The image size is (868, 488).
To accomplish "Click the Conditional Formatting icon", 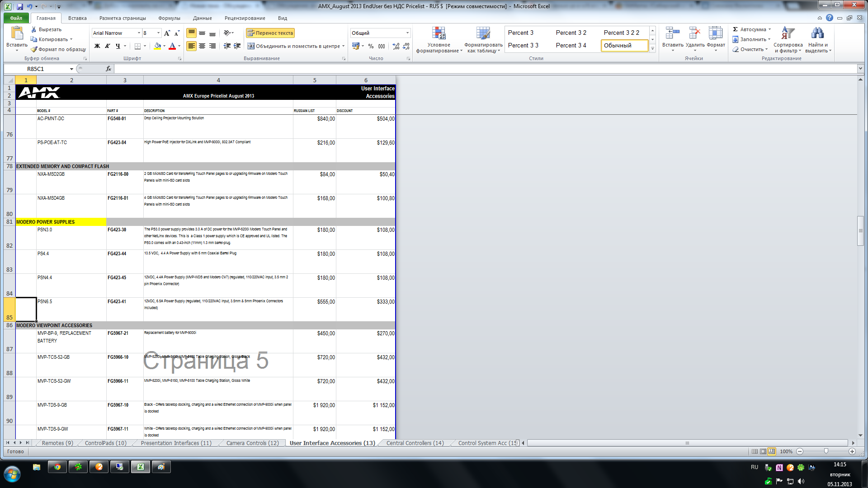I will 439,33.
